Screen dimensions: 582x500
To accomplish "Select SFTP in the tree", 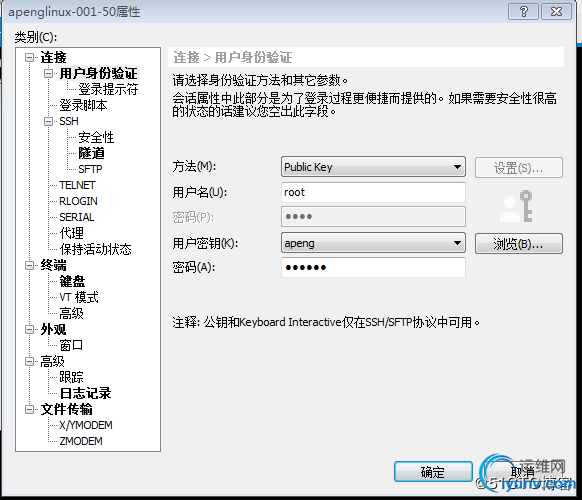I will 90,169.
